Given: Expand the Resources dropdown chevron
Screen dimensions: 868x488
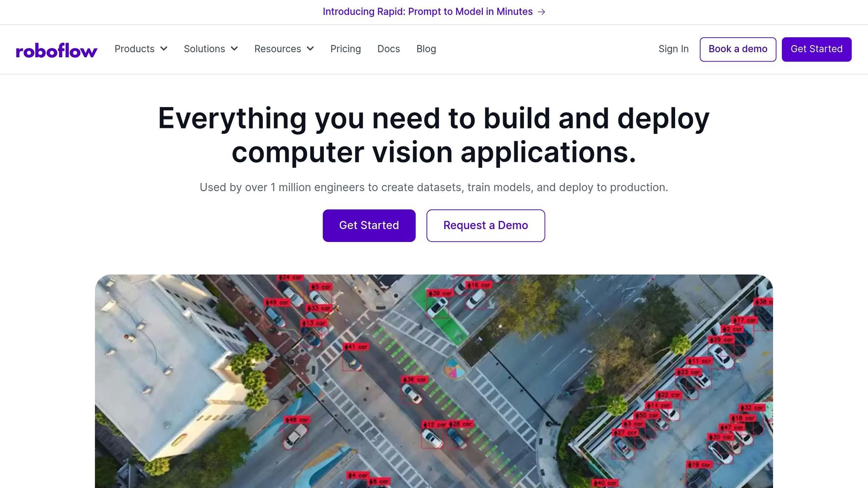Looking at the screenshot, I should [x=310, y=49].
